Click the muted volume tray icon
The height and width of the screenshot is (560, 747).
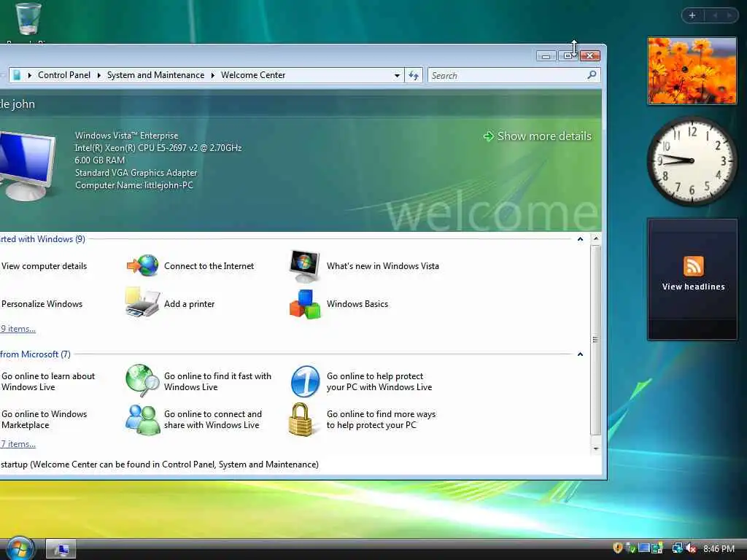[691, 548]
